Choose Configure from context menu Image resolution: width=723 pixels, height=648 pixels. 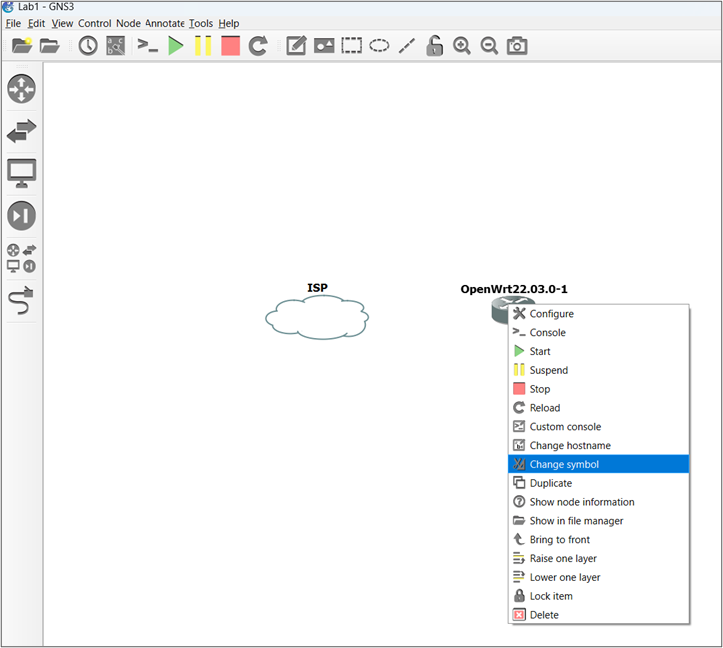[x=599, y=314]
